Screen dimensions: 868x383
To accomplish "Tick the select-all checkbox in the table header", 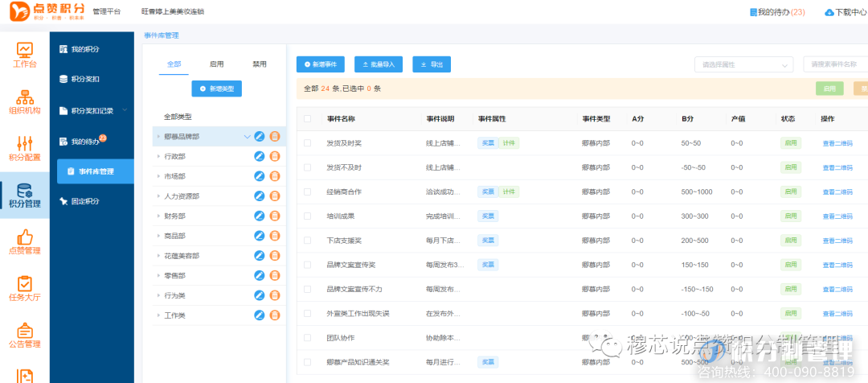I will click(307, 118).
